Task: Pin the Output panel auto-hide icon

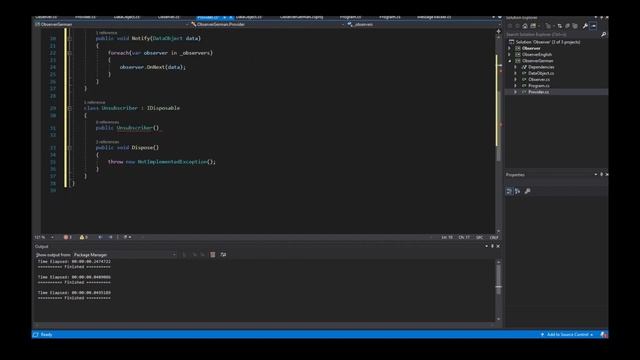Action: [x=492, y=246]
